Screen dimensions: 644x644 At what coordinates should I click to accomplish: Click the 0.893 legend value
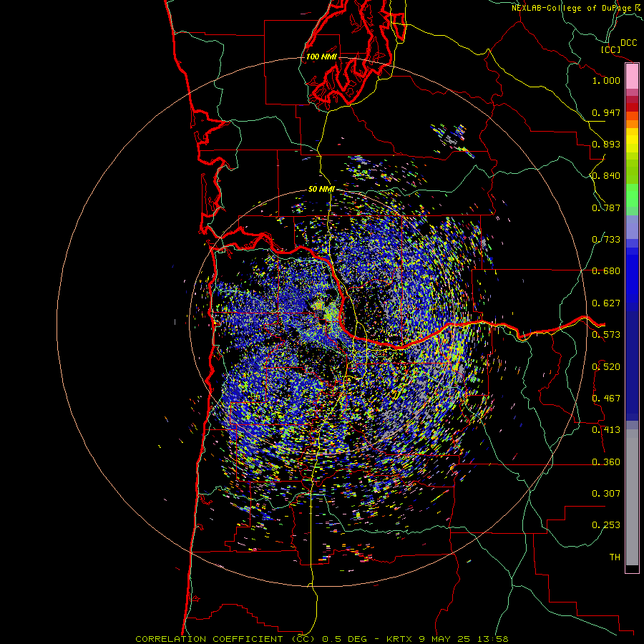606,144
